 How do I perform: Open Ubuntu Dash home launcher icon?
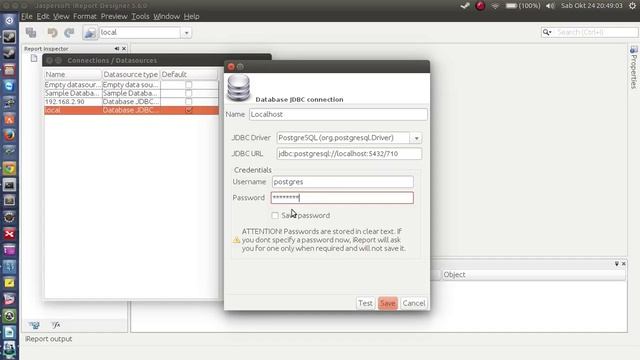point(9,20)
